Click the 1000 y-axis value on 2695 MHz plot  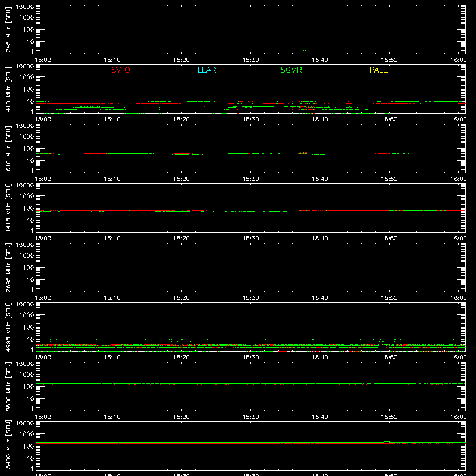coord(27,256)
